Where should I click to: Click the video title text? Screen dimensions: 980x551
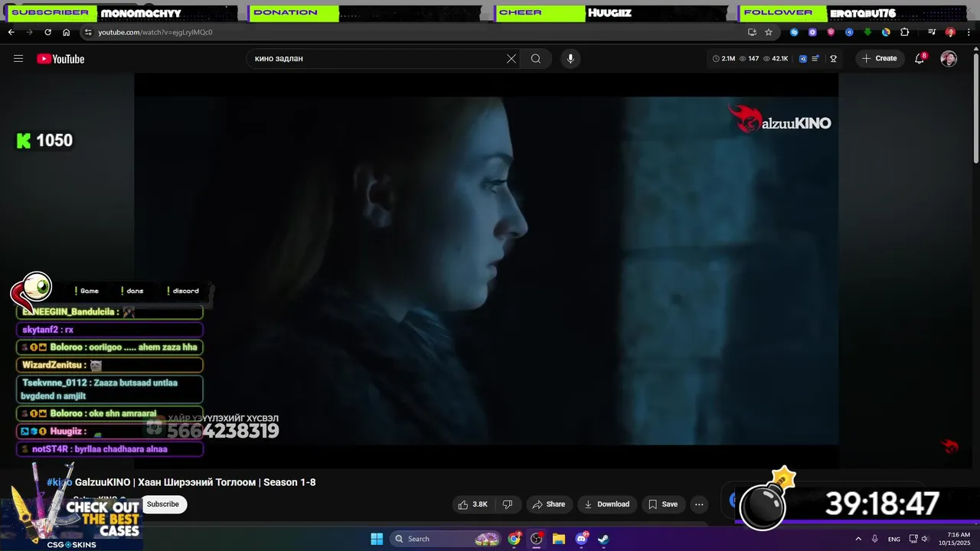(x=195, y=482)
